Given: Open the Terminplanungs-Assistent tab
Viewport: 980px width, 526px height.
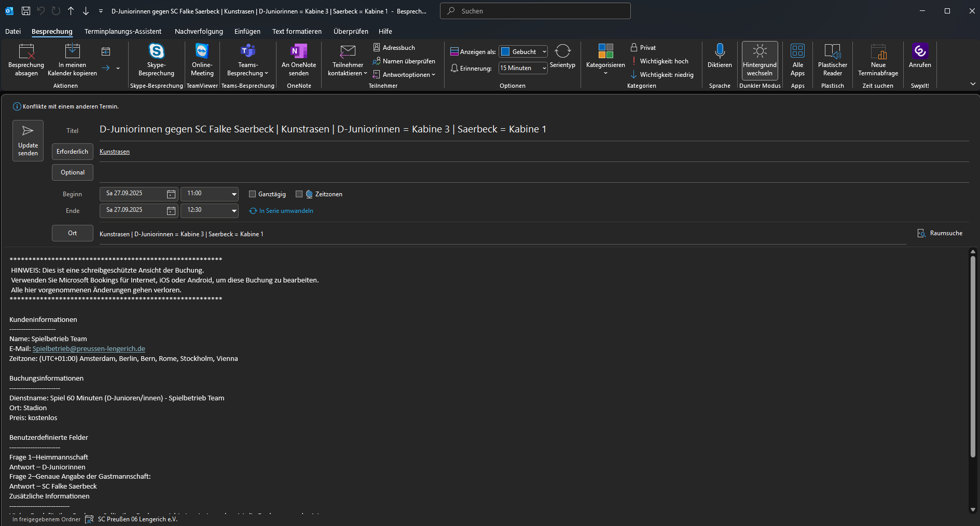Looking at the screenshot, I should 123,32.
